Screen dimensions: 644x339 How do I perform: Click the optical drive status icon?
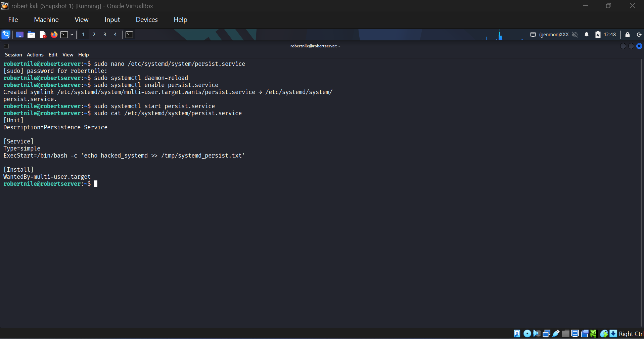527,333
